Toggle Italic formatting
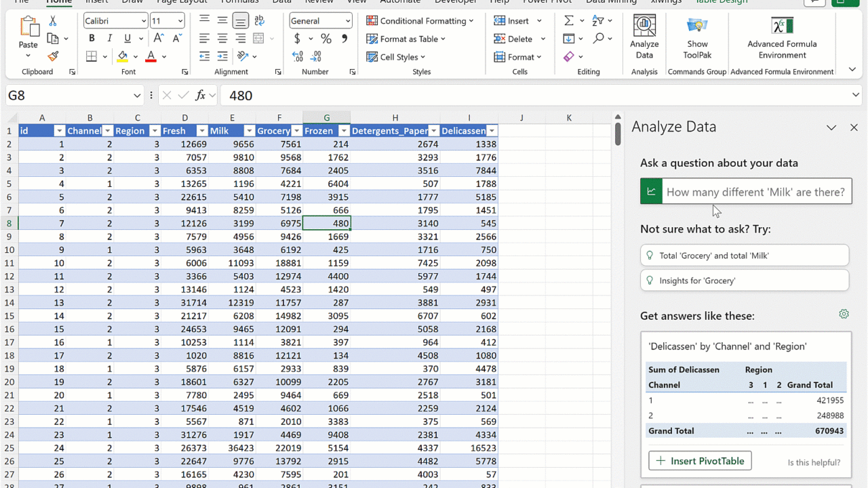 pyautogui.click(x=110, y=39)
